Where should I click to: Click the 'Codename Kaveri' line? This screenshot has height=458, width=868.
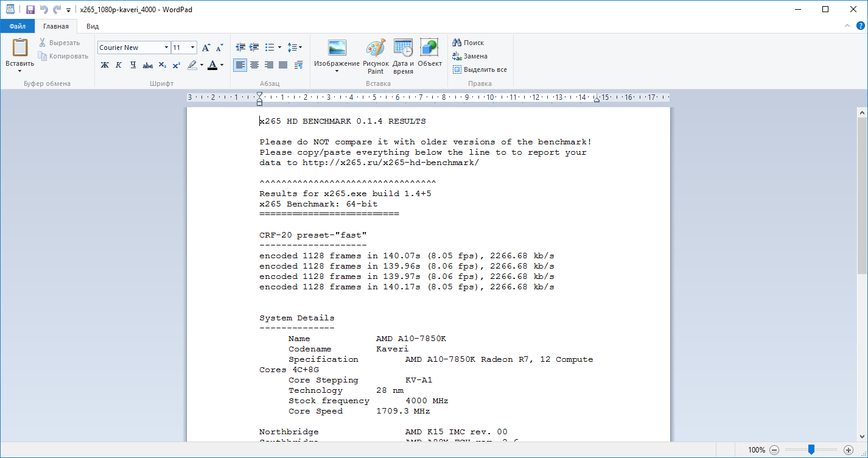pos(349,349)
